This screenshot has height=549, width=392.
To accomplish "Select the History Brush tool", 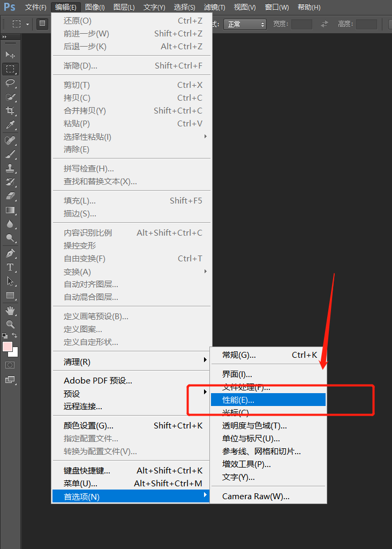I will pos(10,182).
